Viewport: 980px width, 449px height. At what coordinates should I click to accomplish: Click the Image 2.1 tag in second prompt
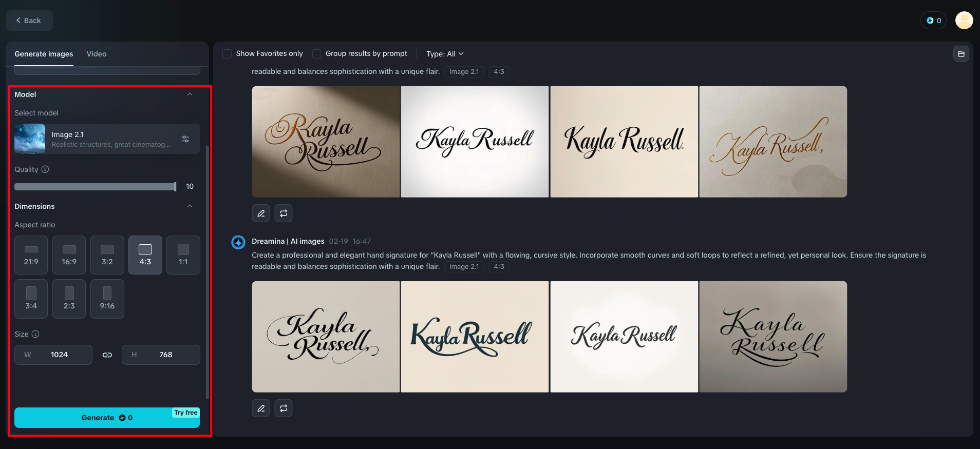tap(464, 267)
